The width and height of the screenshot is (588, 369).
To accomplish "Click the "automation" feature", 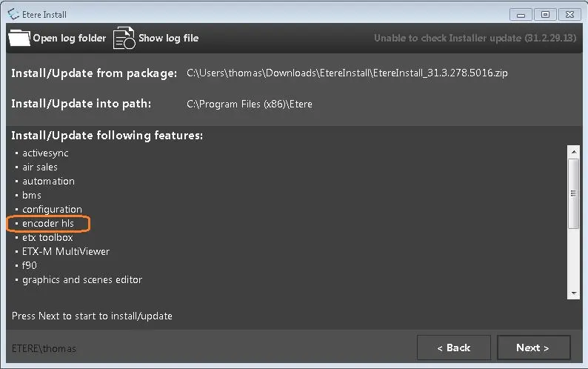I will coord(48,181).
